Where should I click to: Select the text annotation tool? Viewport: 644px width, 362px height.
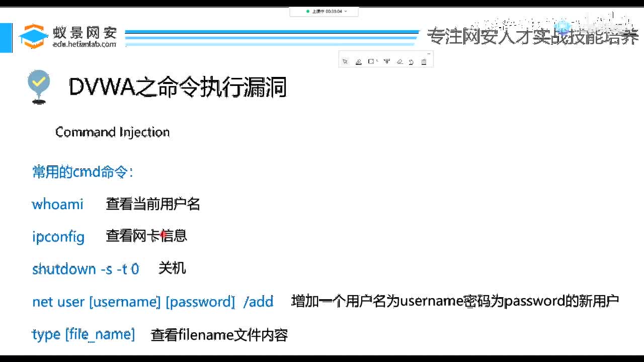click(x=387, y=61)
